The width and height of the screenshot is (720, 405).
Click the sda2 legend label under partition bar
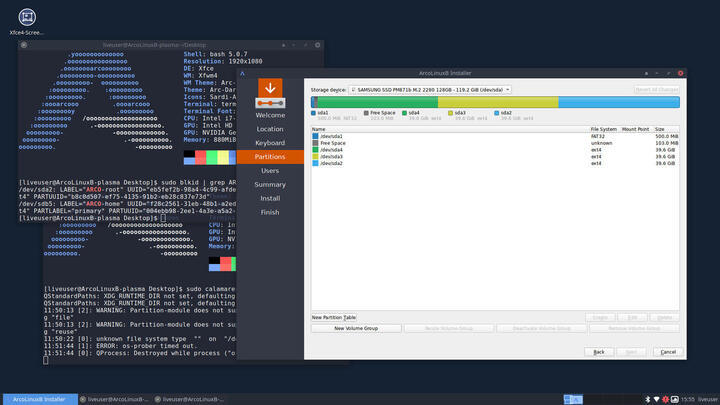[506, 112]
